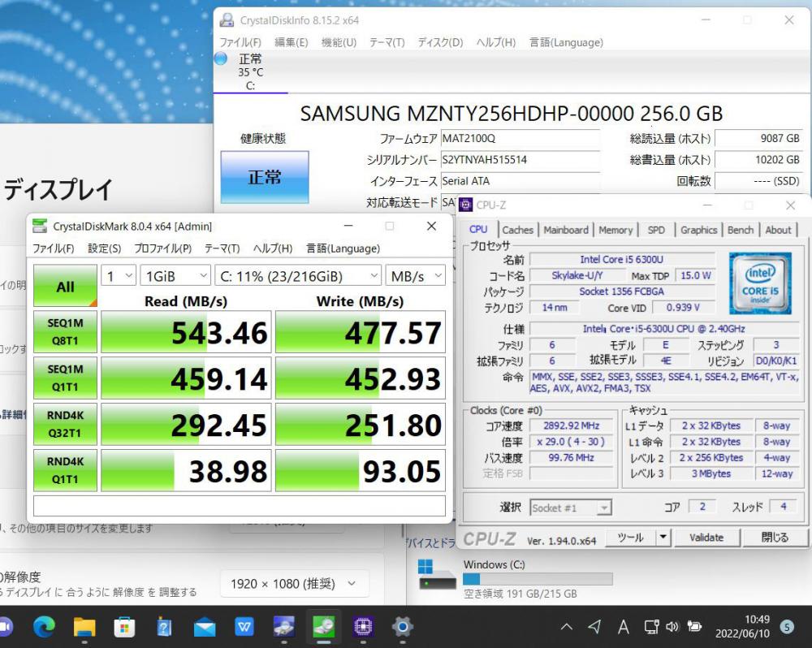Click the CrystalDiskMark title bar icon
Image resolution: width=812 pixels, height=648 pixels.
click(x=40, y=226)
